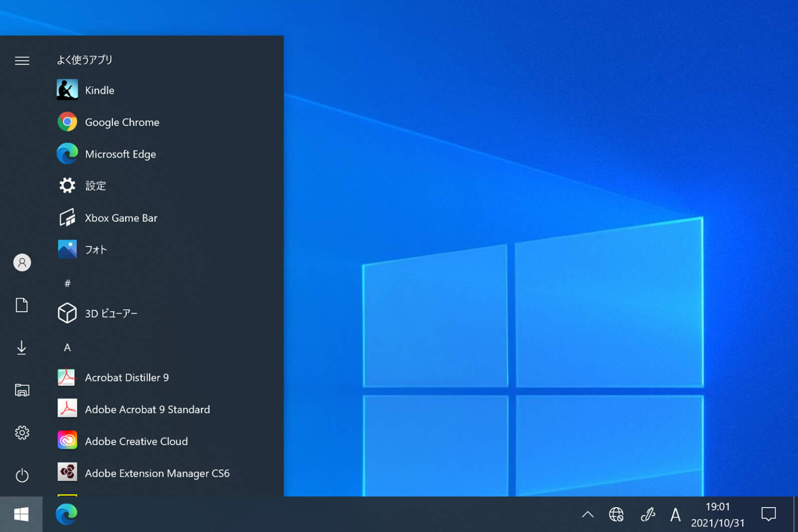Open the フォト photos app
The height and width of the screenshot is (532, 798).
[x=96, y=250]
